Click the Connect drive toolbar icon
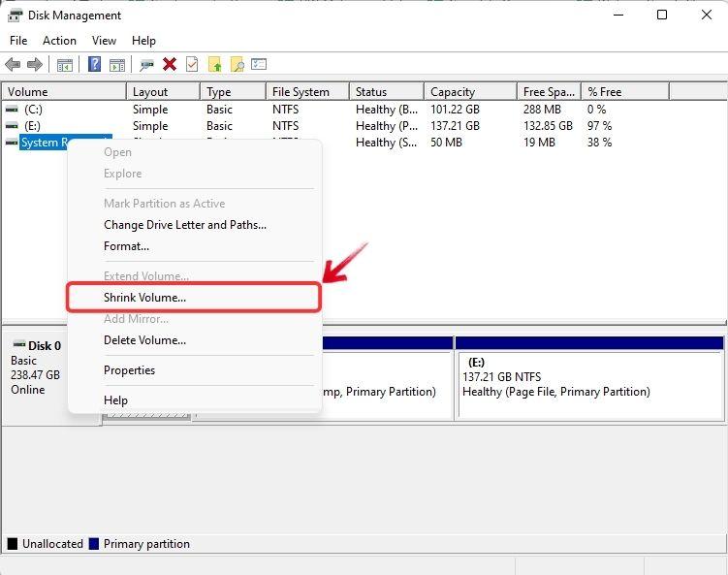Screen dimensions: 728x575 tap(146, 65)
